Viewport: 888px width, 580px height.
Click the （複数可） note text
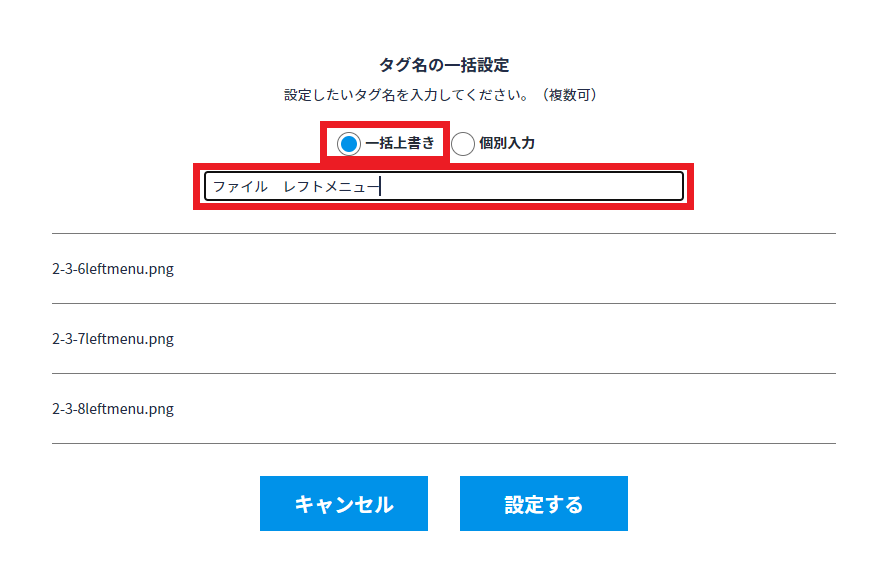[568, 95]
